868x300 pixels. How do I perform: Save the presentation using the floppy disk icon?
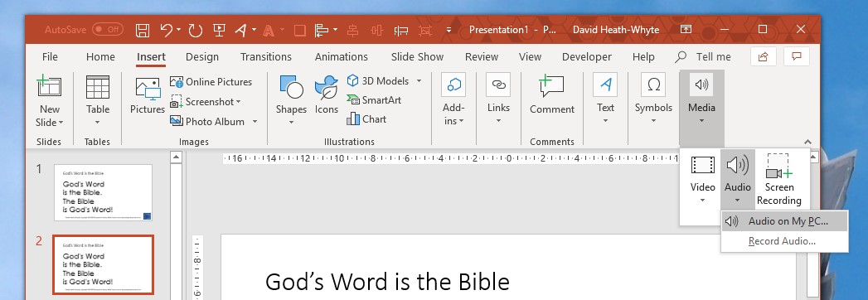[x=143, y=30]
